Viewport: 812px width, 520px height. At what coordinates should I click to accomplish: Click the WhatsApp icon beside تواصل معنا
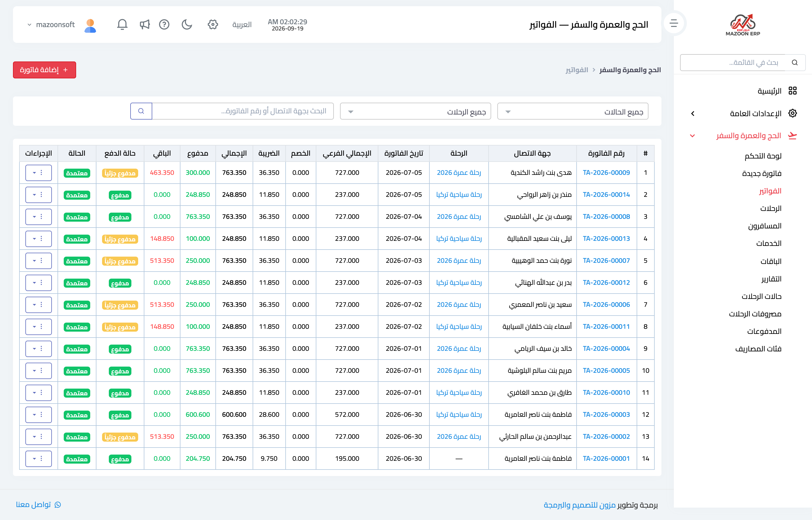click(58, 504)
